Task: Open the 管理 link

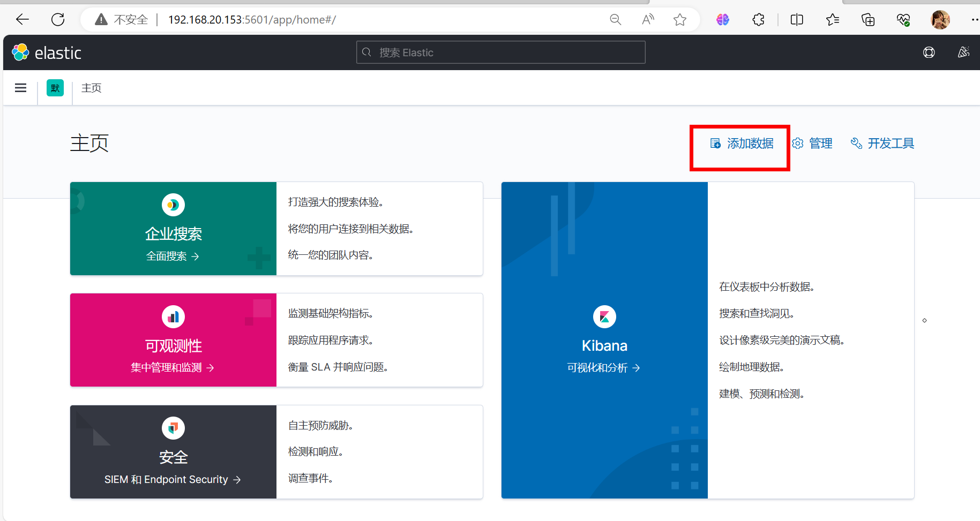Action: pos(812,144)
